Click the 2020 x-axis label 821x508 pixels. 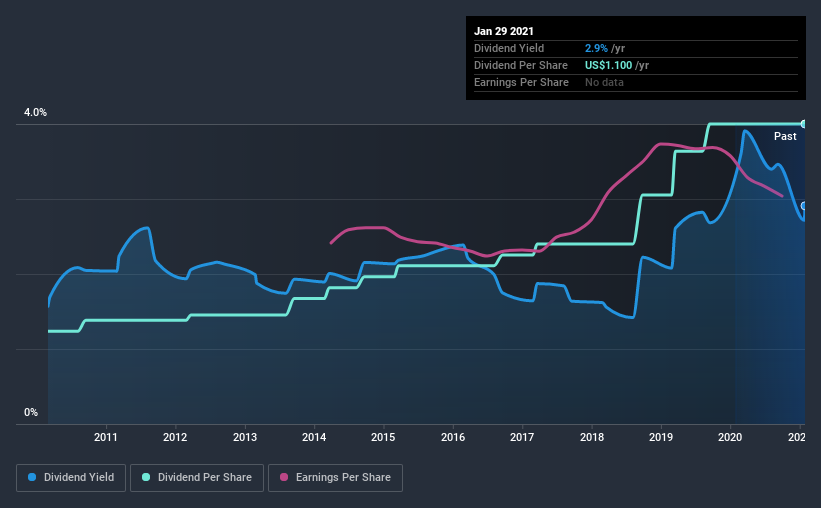click(x=730, y=437)
